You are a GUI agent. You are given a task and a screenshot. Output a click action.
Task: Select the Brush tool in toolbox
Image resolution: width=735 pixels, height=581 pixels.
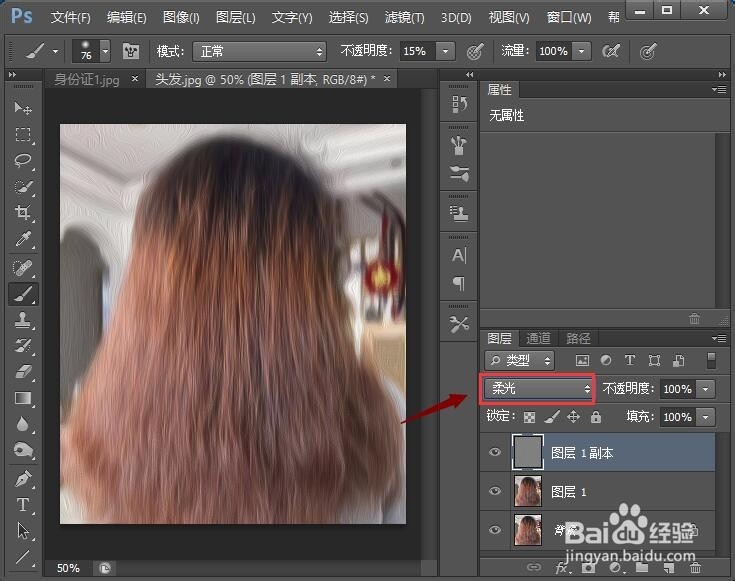pyautogui.click(x=22, y=294)
